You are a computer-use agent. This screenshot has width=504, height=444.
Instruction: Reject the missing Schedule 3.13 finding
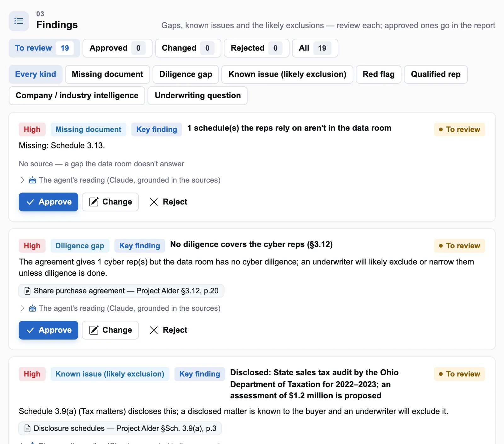[169, 202]
